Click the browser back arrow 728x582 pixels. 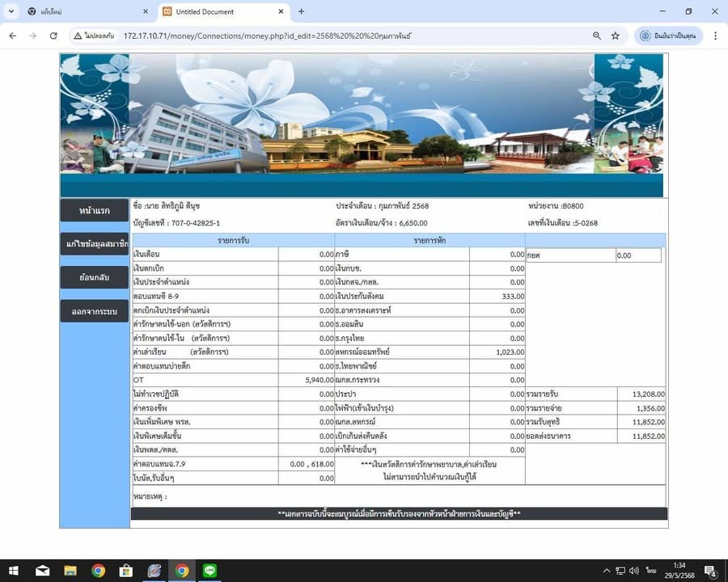[x=13, y=36]
